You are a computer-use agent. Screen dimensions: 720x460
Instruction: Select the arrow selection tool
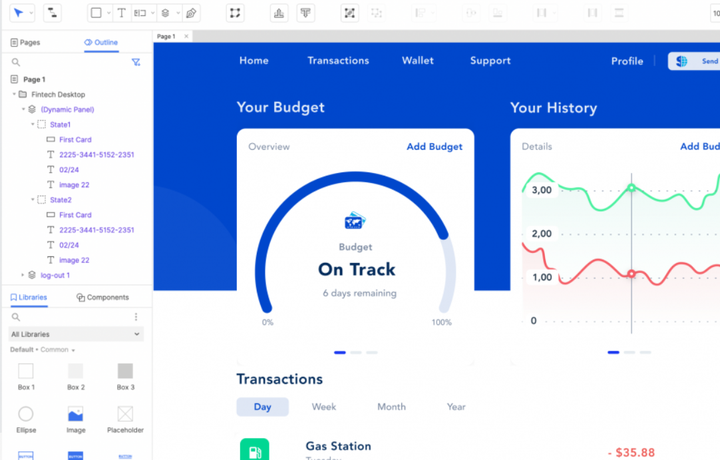click(18, 12)
